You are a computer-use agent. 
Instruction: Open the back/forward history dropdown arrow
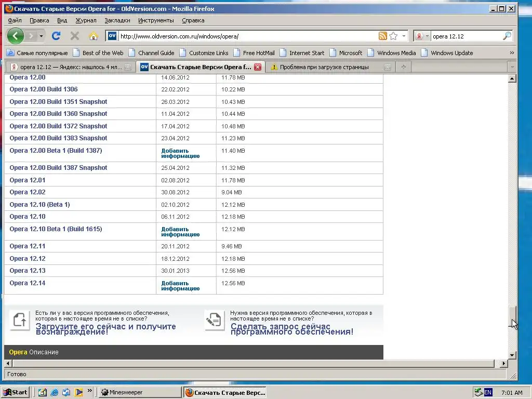coord(41,36)
